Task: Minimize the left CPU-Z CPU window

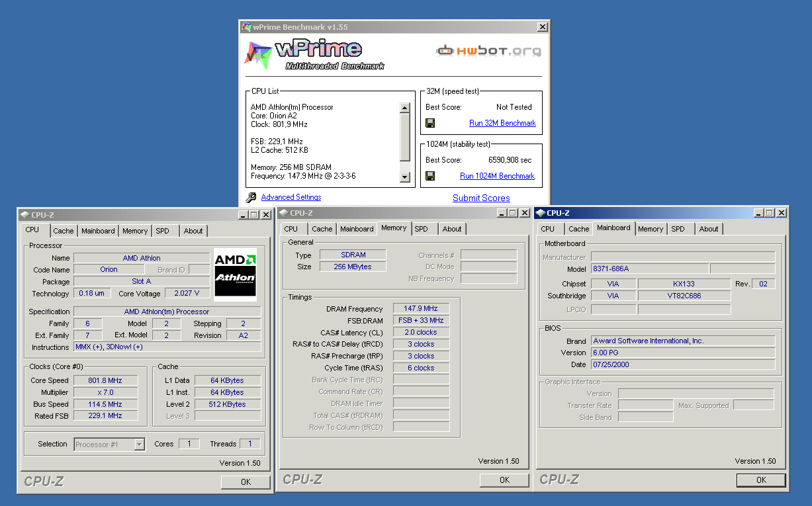Action: point(244,215)
